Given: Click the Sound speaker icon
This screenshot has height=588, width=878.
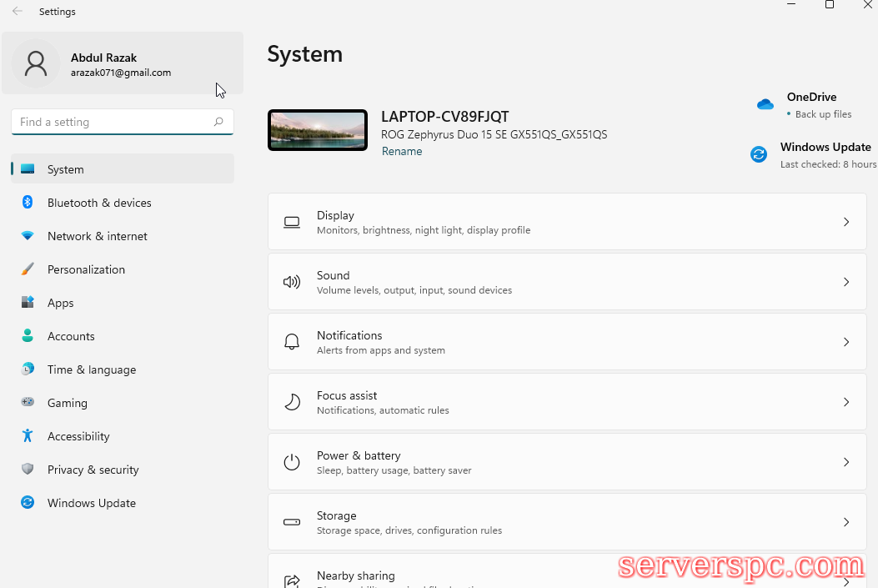Looking at the screenshot, I should [x=292, y=282].
